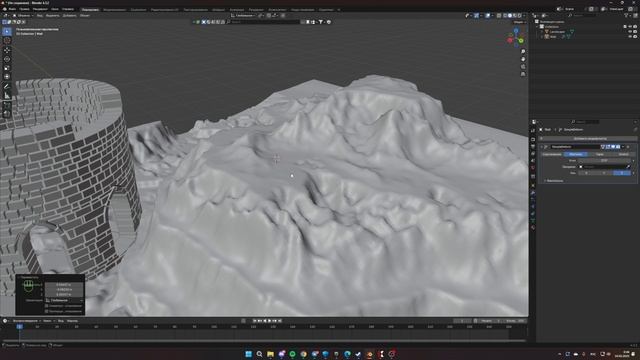This screenshot has height=360, width=640.
Task: Select Twist deform mode
Action: pos(552,154)
